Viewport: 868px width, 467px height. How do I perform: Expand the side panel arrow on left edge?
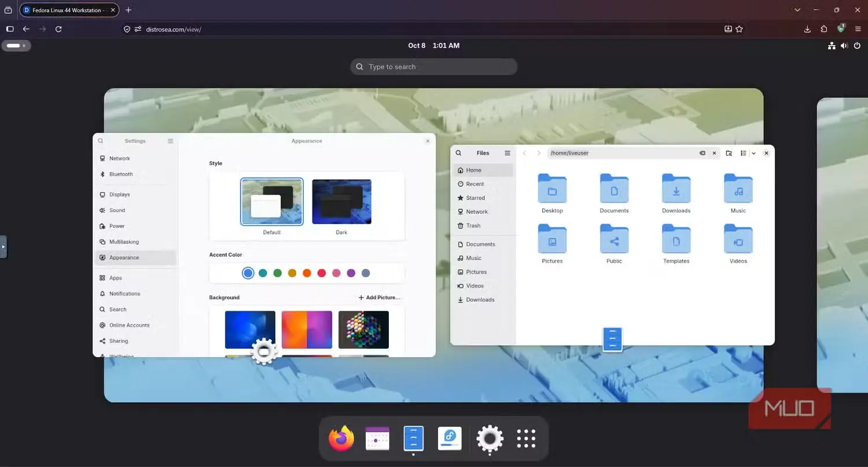pos(3,247)
